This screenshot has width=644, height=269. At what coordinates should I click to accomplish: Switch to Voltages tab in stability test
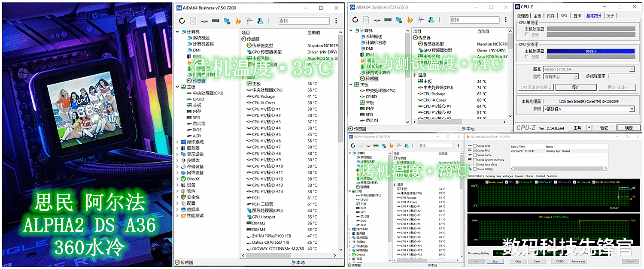coord(508,176)
